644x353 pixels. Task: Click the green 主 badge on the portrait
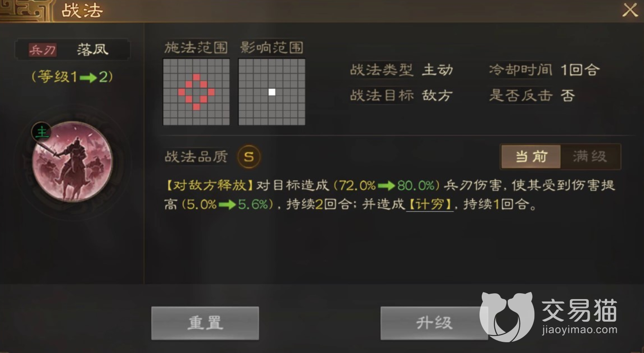pos(41,132)
